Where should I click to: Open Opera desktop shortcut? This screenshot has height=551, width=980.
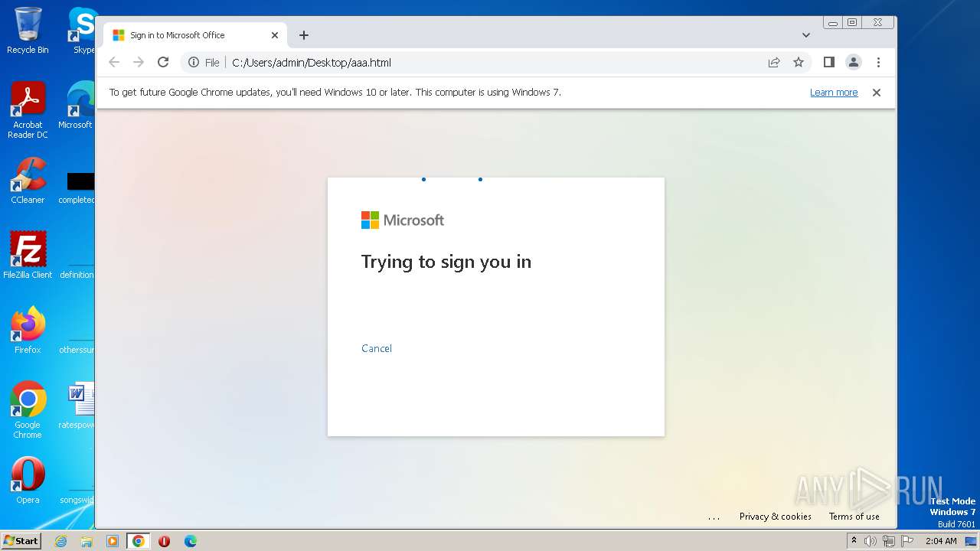(x=28, y=480)
